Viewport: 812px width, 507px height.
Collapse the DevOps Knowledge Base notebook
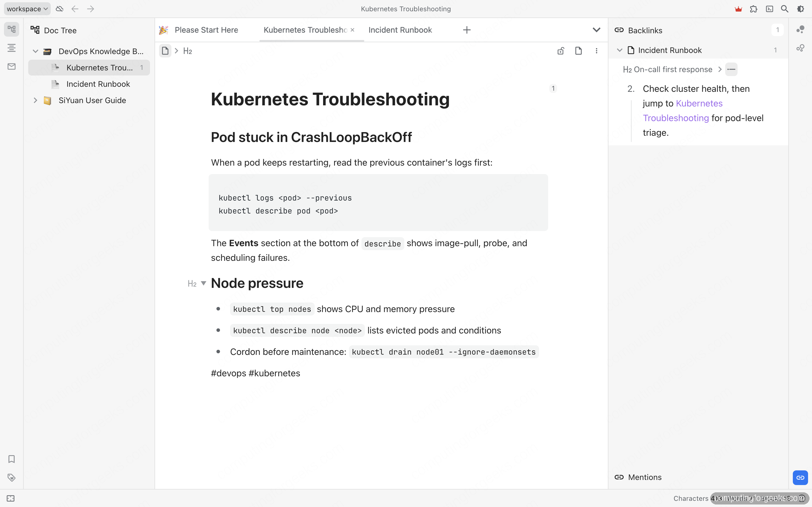point(36,51)
